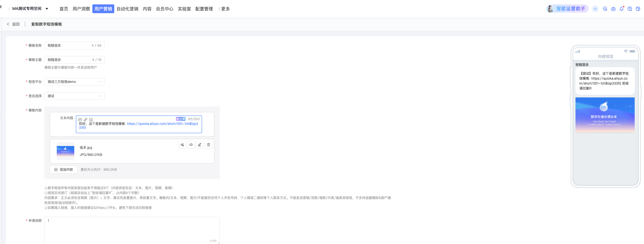This screenshot has width=644, height=244.
Task: Click the 智能运营助手 label
Action: 571,9
